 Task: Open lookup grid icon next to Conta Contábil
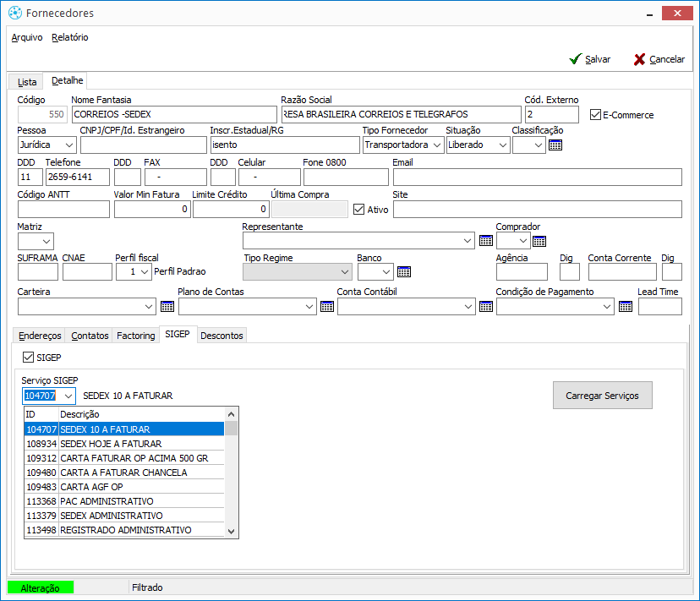[x=486, y=307]
